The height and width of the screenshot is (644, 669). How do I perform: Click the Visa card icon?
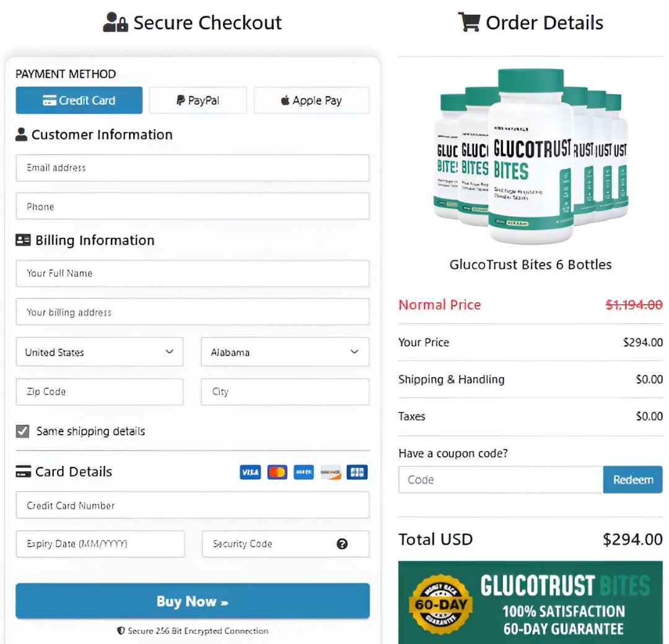[250, 472]
